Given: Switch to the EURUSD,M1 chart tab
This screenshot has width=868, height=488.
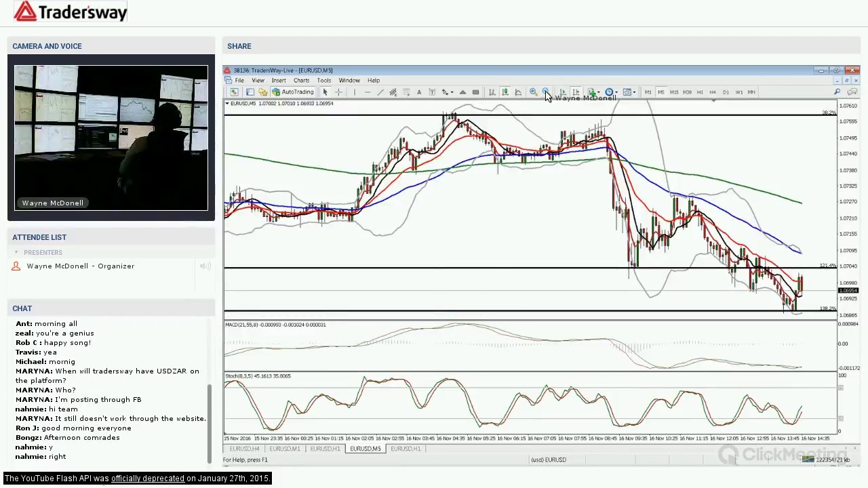Looking at the screenshot, I should (285, 449).
